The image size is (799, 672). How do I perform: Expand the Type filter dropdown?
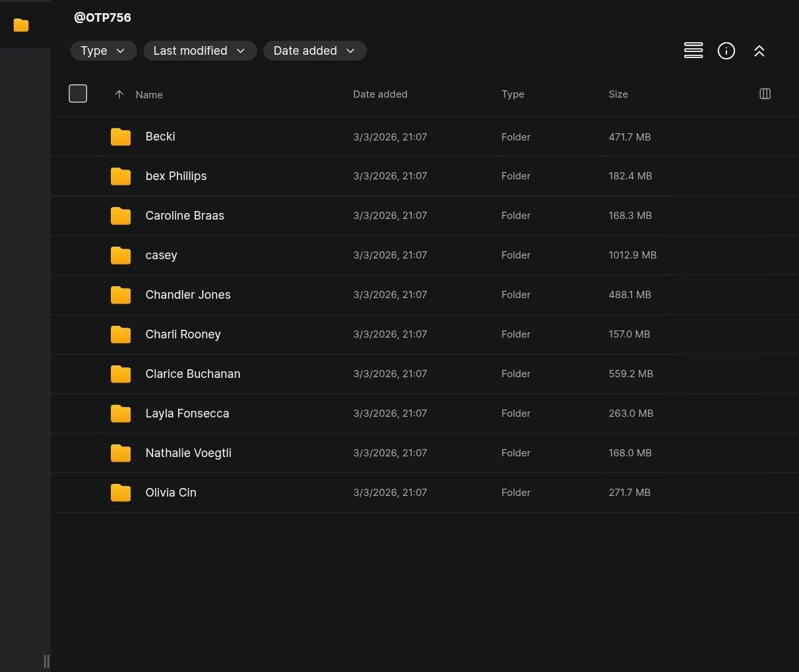tap(103, 51)
